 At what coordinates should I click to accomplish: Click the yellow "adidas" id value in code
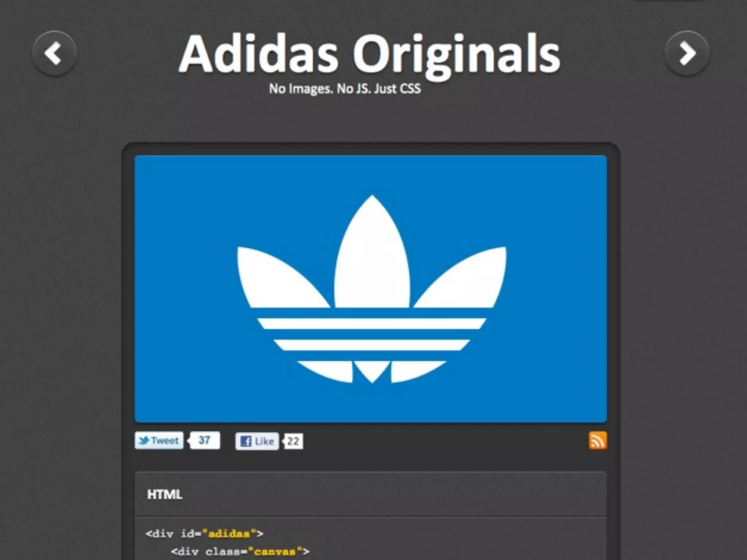point(229,534)
